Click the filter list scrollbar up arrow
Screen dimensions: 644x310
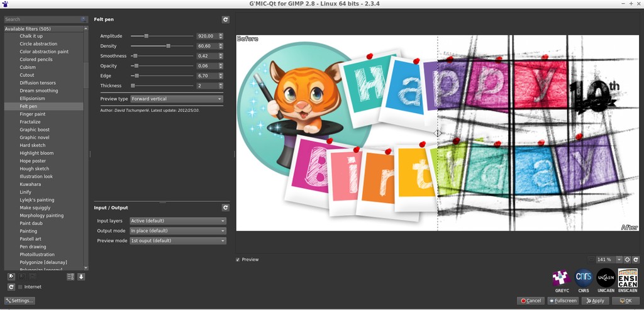coord(86,29)
